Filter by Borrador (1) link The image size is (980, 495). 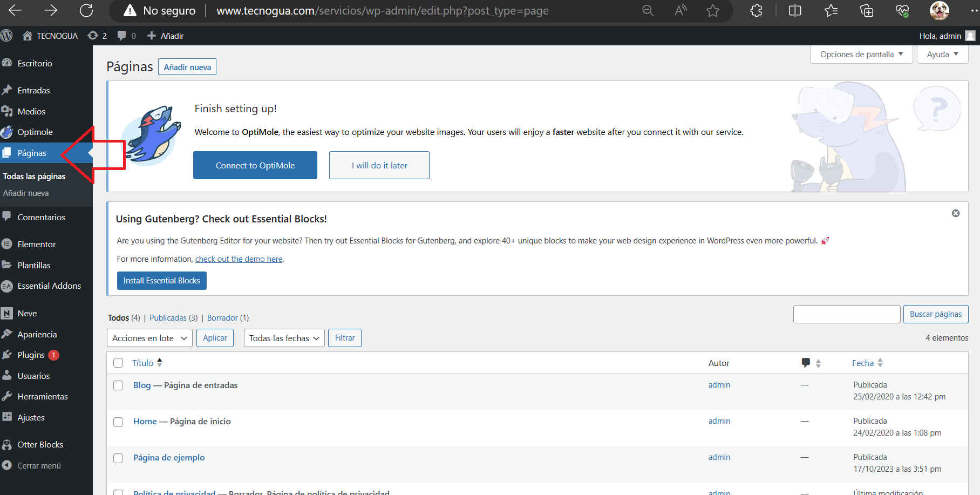(228, 318)
